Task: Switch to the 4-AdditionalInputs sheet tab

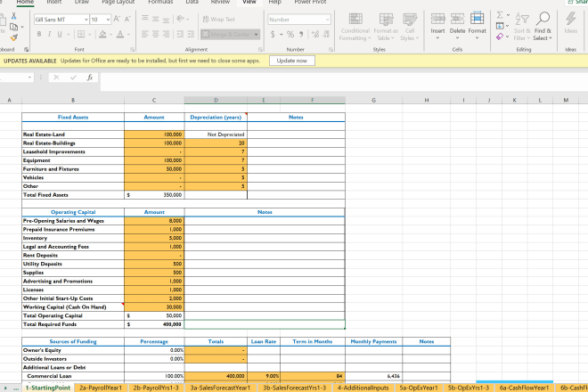Action: (x=363, y=388)
